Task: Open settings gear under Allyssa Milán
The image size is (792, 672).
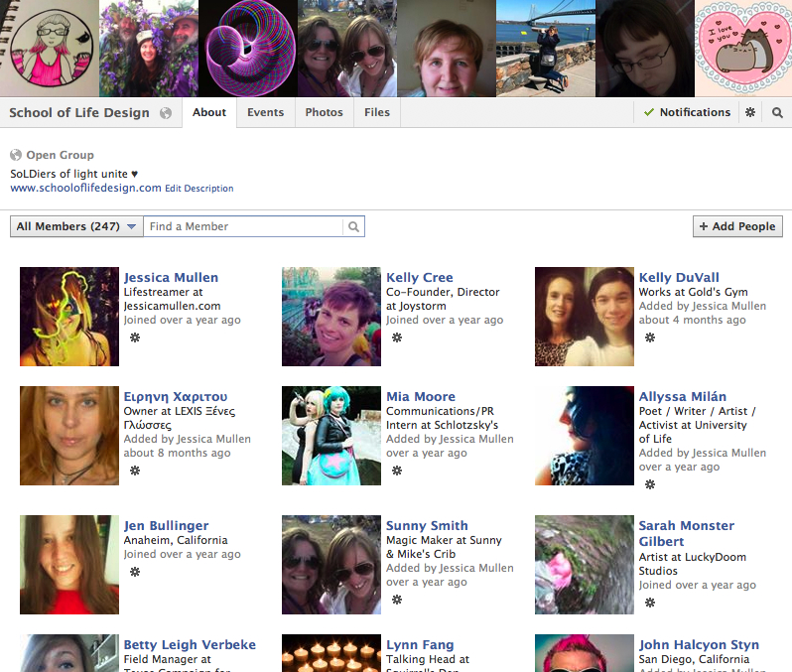Action: coord(650,484)
